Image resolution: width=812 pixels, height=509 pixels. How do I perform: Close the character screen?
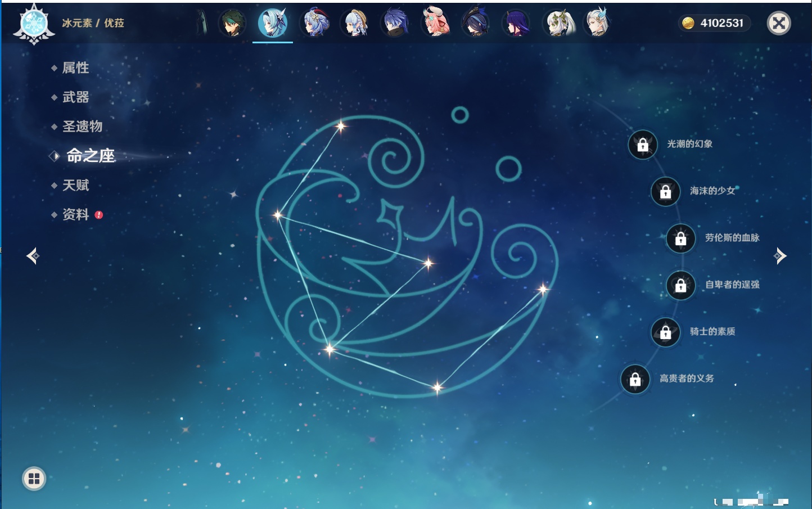click(x=779, y=23)
